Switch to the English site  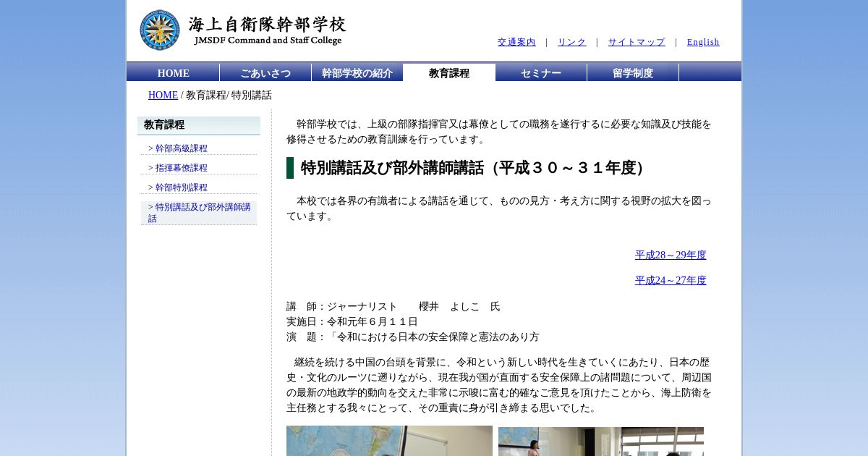click(703, 42)
